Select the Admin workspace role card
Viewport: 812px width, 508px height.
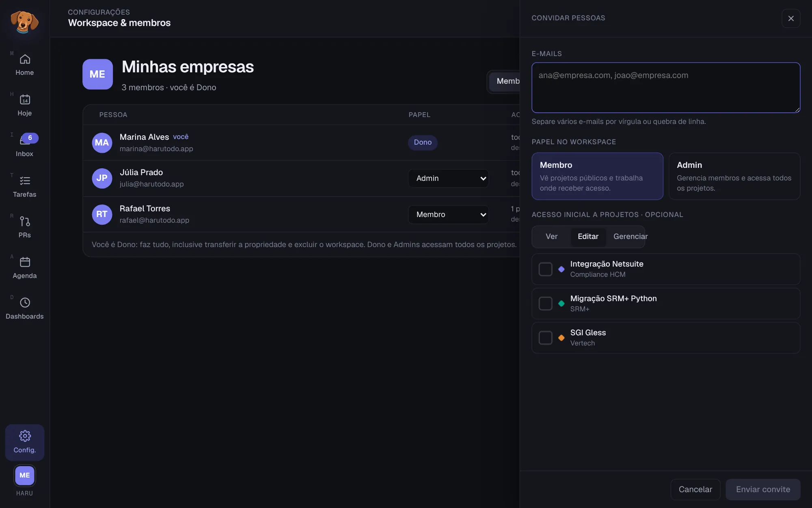point(734,176)
